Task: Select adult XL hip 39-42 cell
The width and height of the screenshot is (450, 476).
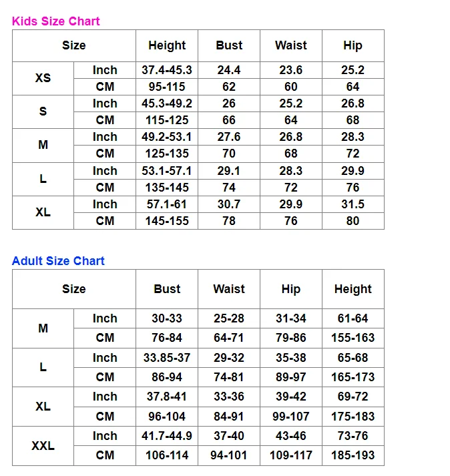Action: coord(291,397)
